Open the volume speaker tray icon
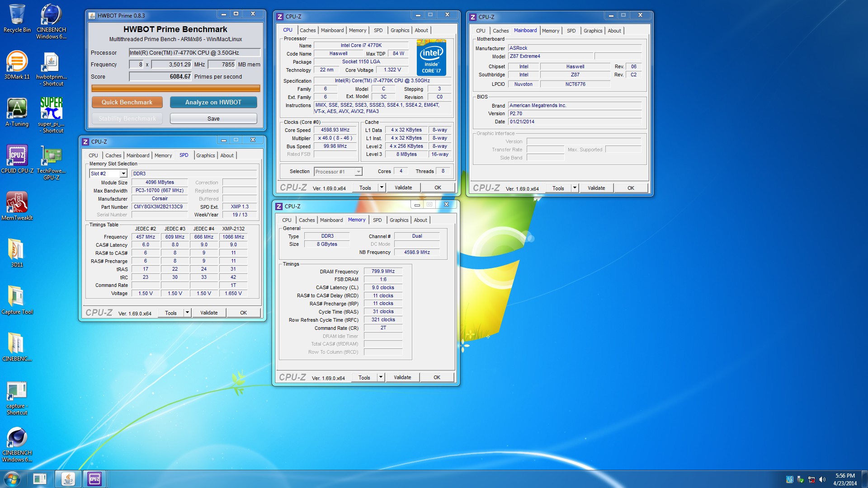 pos(822,479)
